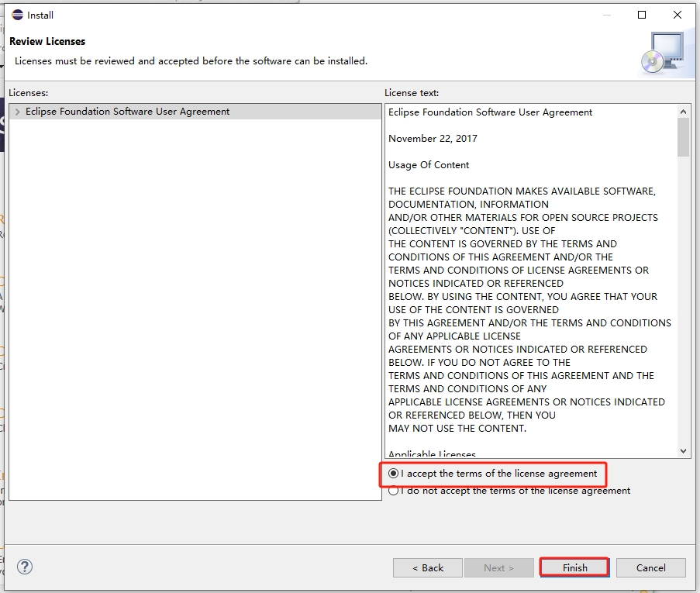700x593 pixels.
Task: Click "Usage Of Content" heading in license
Action: click(429, 165)
